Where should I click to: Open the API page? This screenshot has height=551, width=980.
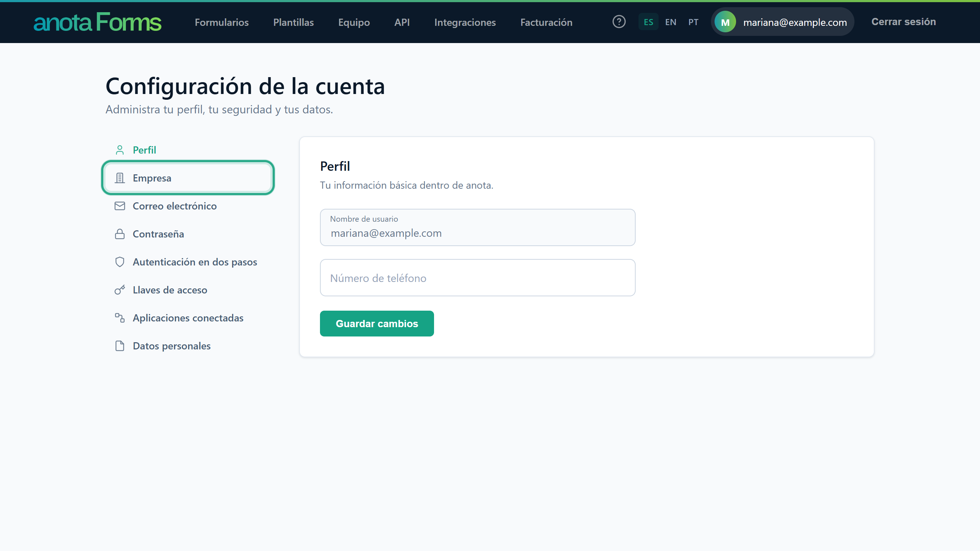pyautogui.click(x=402, y=22)
